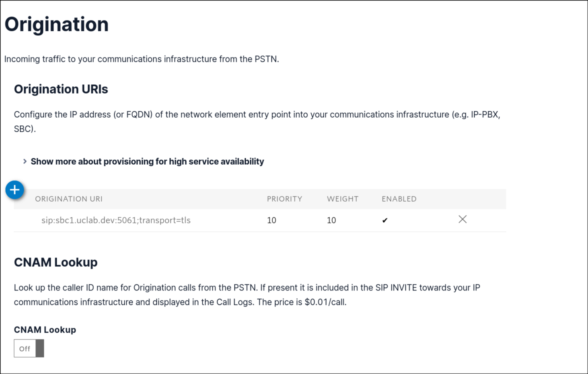Select the origination URI table row
This screenshot has height=374, width=588.
tap(241, 220)
